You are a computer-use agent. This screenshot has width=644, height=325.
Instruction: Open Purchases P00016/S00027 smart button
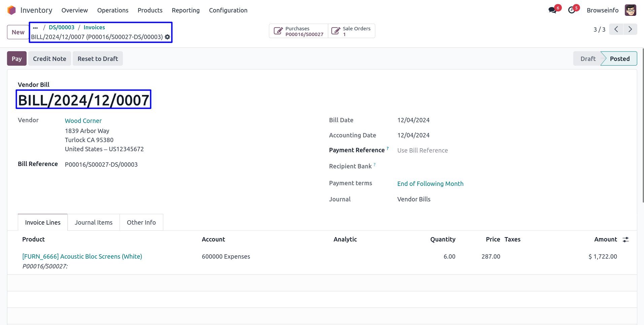click(x=298, y=31)
